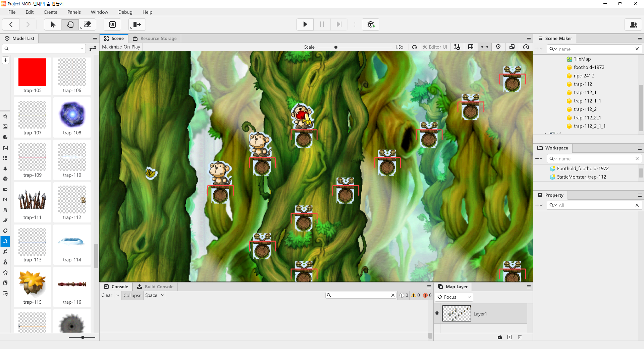The width and height of the screenshot is (644, 349).
Task: Select the red trap-105 model
Action: tap(33, 76)
